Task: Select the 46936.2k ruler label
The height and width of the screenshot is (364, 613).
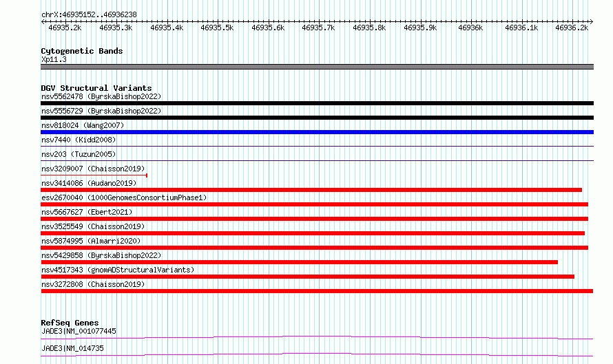Action: point(572,28)
